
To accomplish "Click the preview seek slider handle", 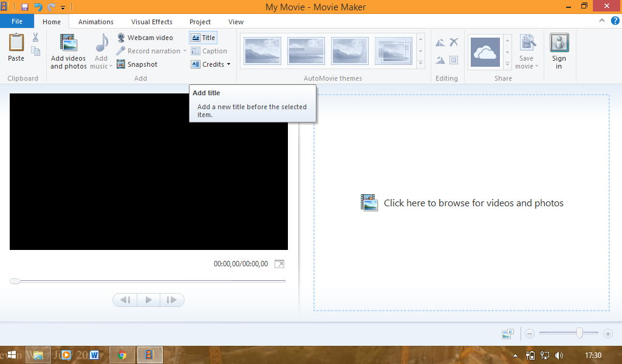I will tap(15, 281).
